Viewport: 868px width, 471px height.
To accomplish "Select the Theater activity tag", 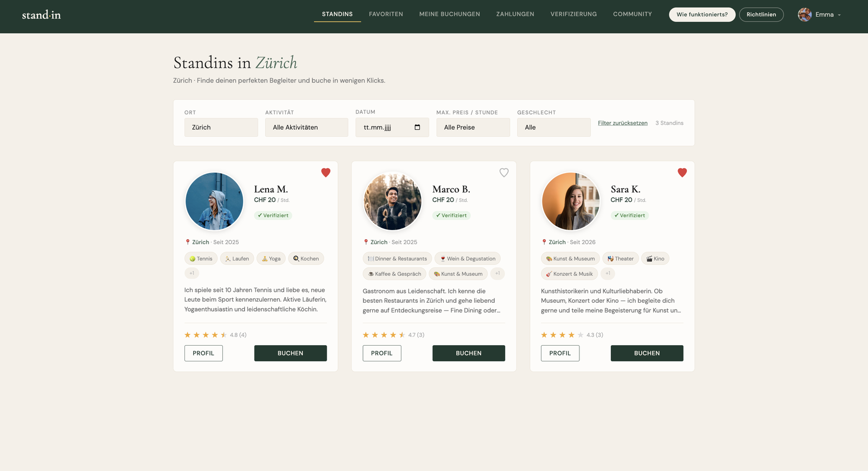I will pos(621,259).
